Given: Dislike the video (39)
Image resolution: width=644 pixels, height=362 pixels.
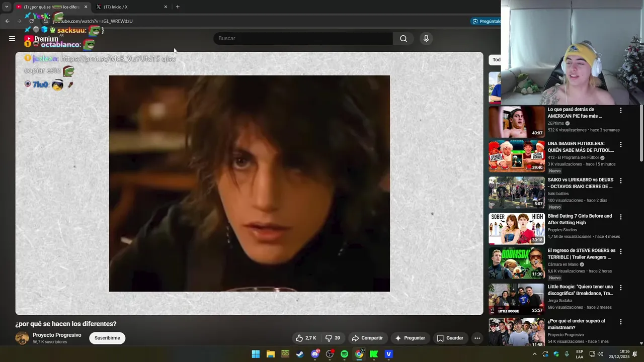Looking at the screenshot, I should (333, 338).
